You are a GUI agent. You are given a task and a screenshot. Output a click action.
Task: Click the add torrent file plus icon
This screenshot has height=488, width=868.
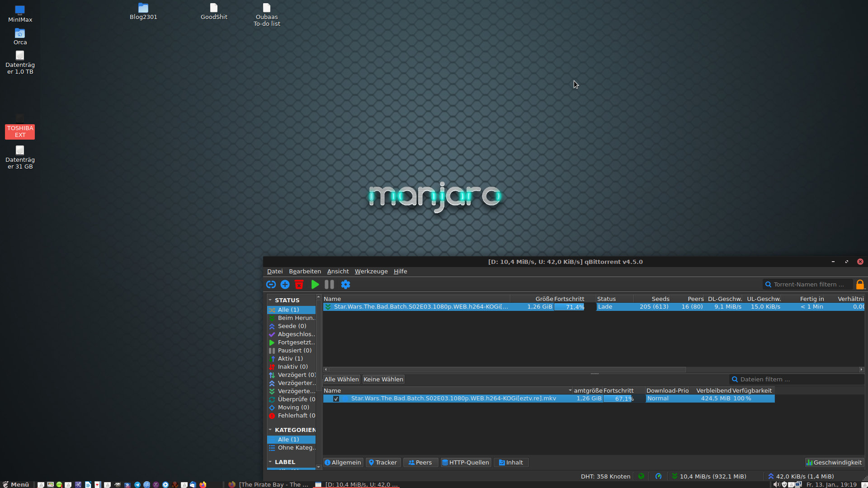285,284
